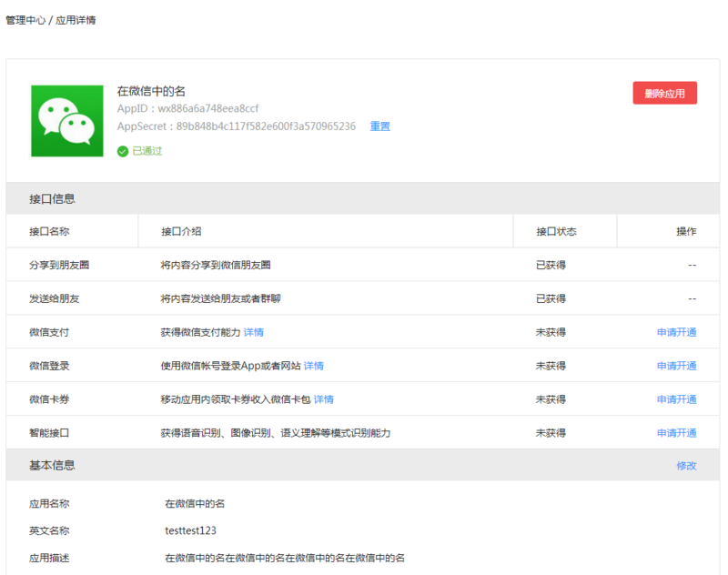This screenshot has height=575, width=728.
Task: Click the 应用名称 label
Action: 49,504
